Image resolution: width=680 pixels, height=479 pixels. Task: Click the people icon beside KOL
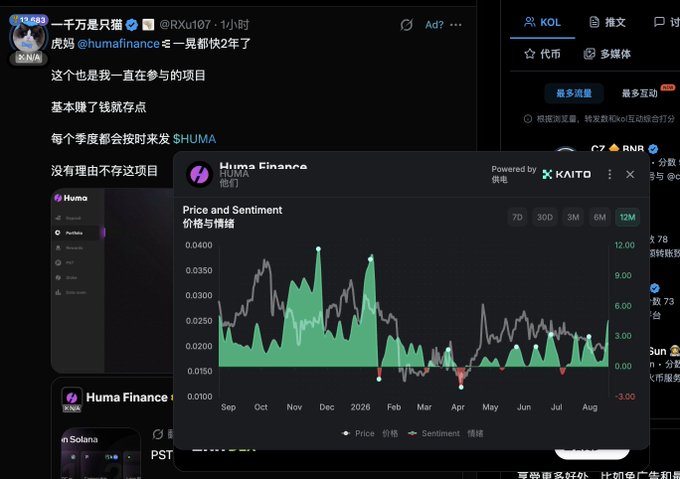tap(530, 22)
